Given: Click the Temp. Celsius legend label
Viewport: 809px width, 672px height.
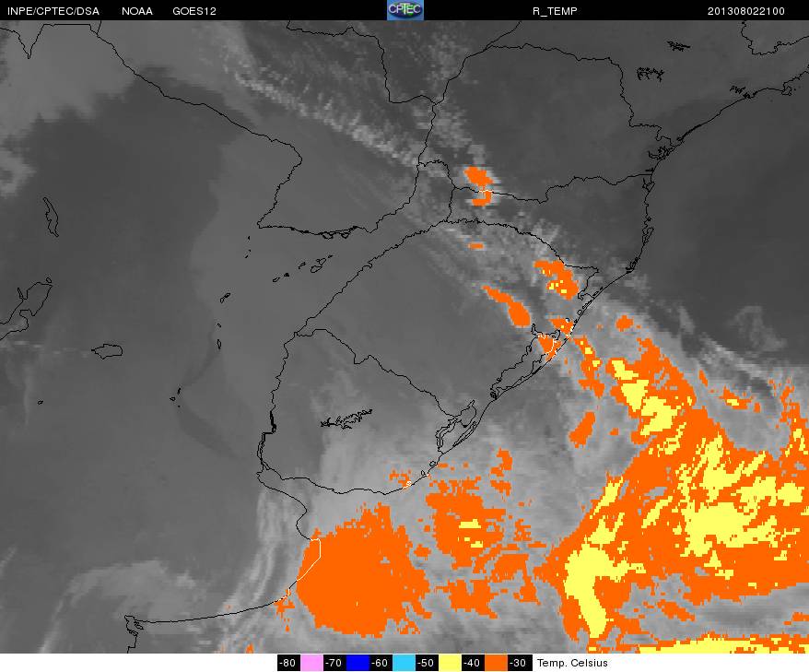Looking at the screenshot, I should click(x=572, y=663).
